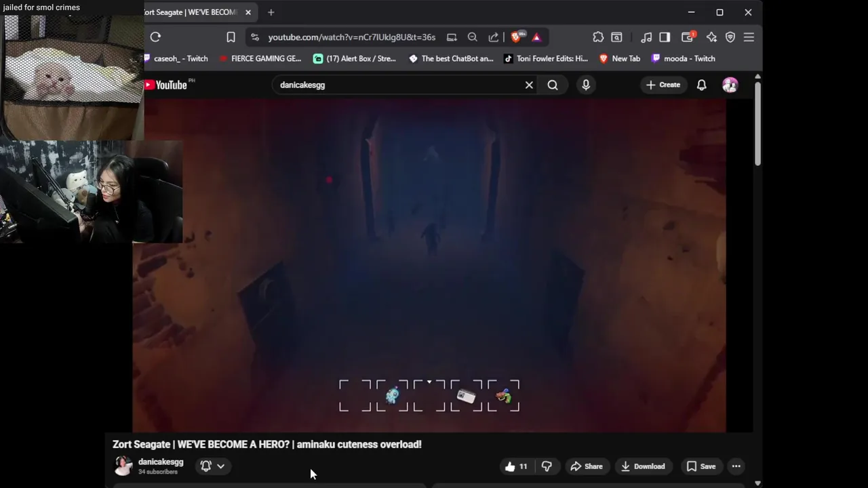Open the Brave playlist music note icon

click(x=646, y=37)
